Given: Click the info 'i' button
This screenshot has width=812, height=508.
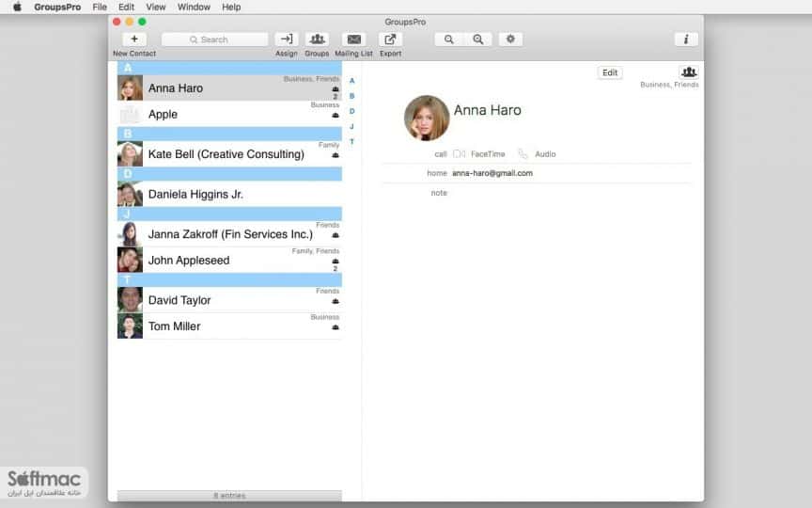Looking at the screenshot, I should [x=686, y=40].
